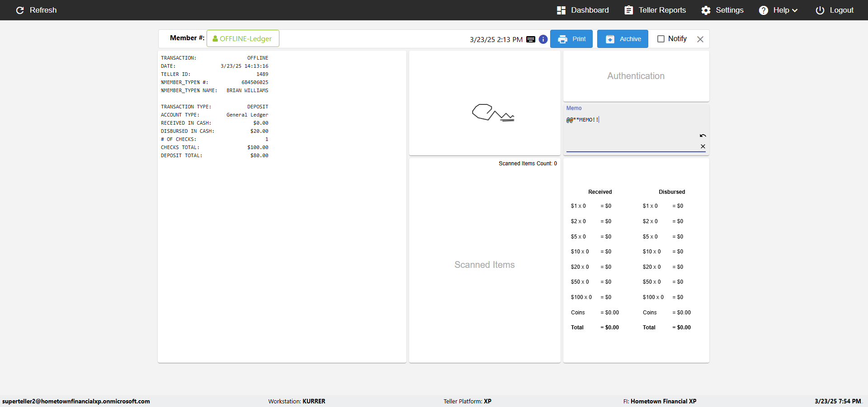Click the Disbursed column header
868x407 pixels.
pyautogui.click(x=672, y=192)
